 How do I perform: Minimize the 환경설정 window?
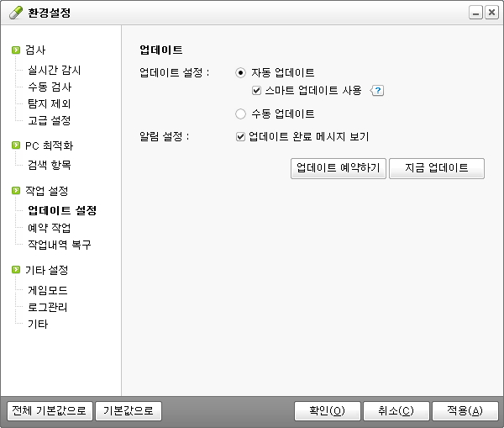pos(476,13)
